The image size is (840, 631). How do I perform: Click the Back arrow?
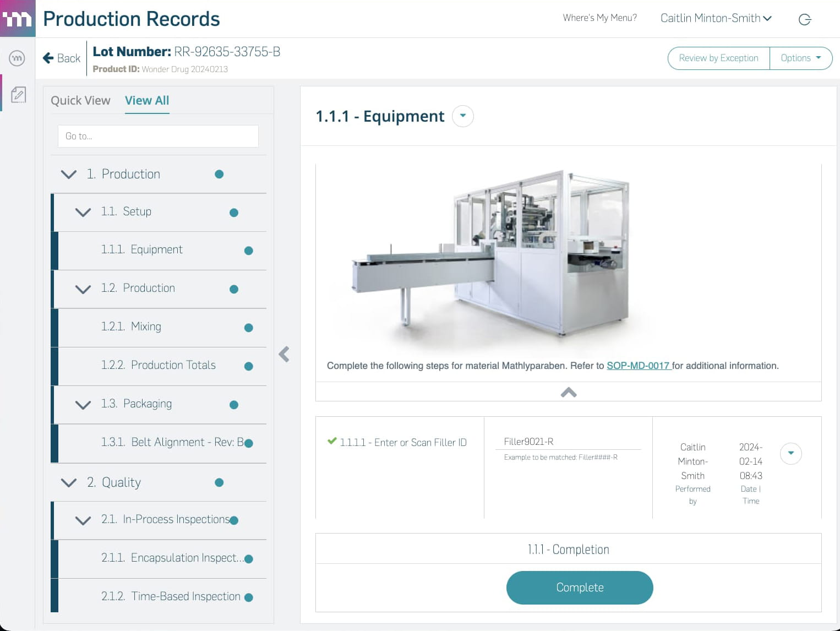tap(48, 58)
